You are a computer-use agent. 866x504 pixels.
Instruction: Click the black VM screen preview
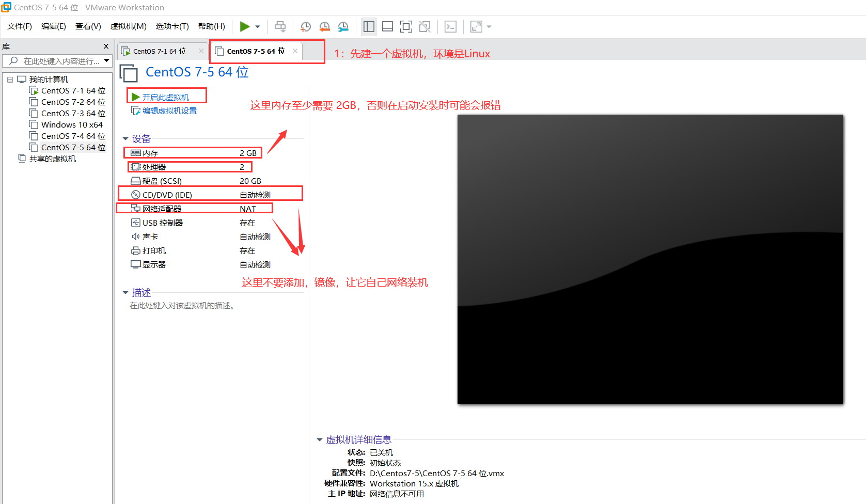click(650, 259)
